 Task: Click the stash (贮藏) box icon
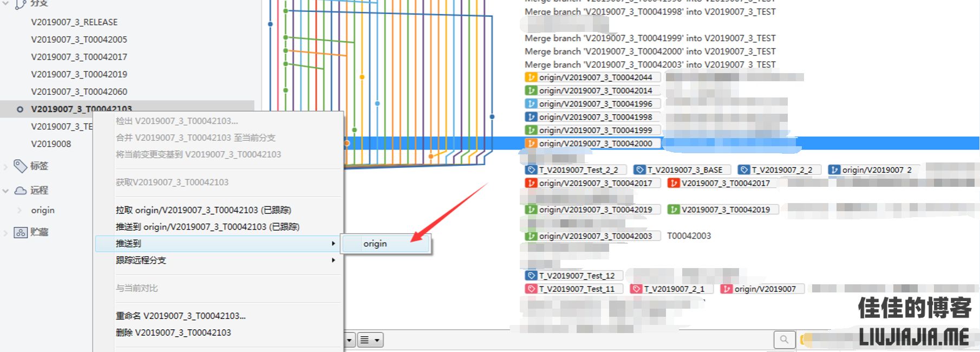pos(20,232)
